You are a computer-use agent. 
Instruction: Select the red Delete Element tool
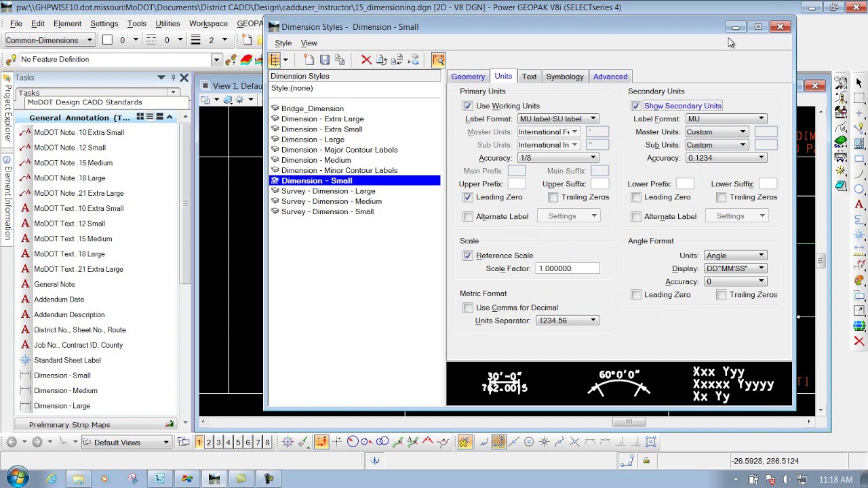click(859, 341)
